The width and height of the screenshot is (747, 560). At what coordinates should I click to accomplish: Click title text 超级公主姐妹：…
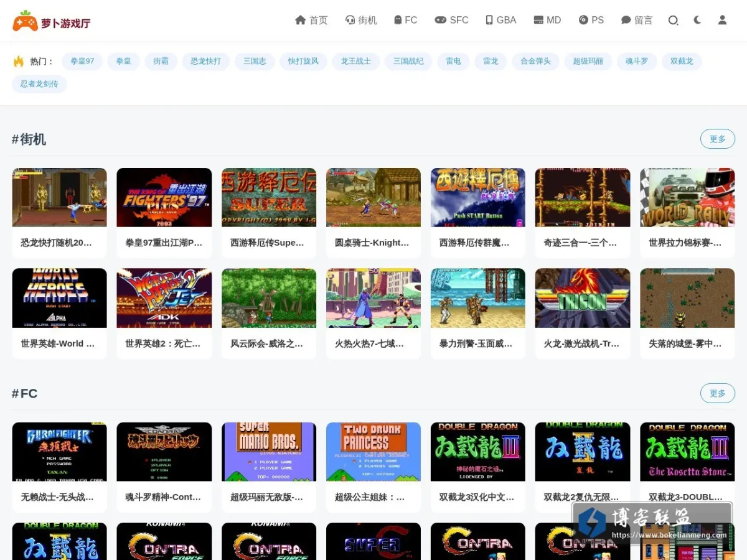click(x=370, y=497)
